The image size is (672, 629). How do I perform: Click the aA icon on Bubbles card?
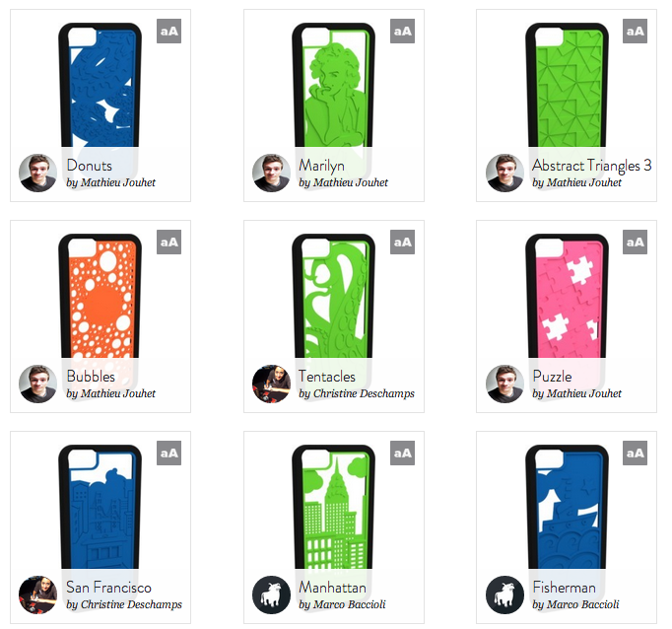(168, 242)
